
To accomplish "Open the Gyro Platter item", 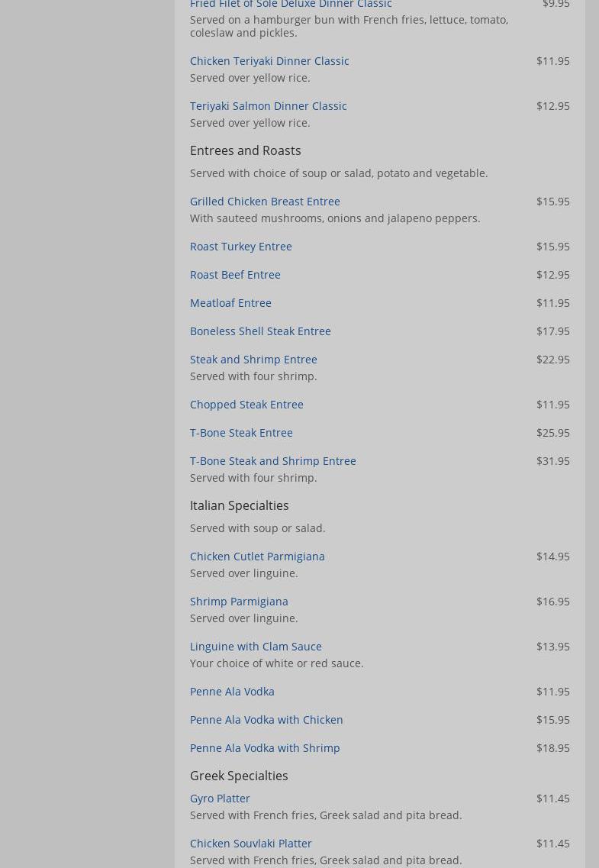I will click(x=220, y=799).
